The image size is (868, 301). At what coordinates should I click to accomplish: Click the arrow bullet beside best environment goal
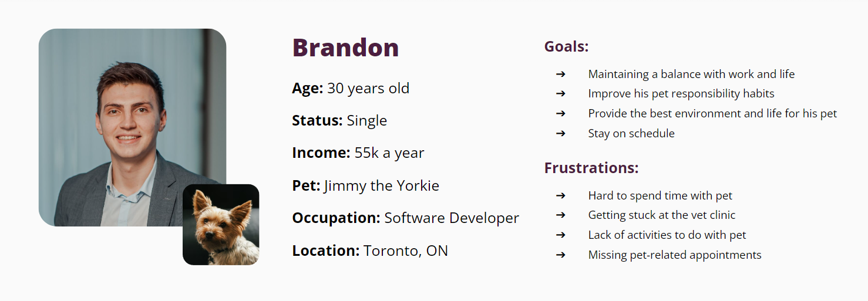pyautogui.click(x=560, y=113)
